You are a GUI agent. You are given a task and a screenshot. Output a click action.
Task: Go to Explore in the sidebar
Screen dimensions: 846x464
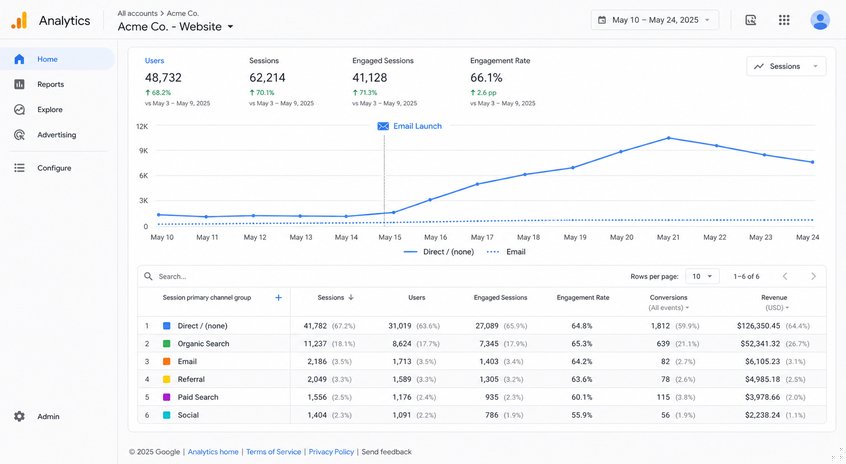pyautogui.click(x=50, y=110)
